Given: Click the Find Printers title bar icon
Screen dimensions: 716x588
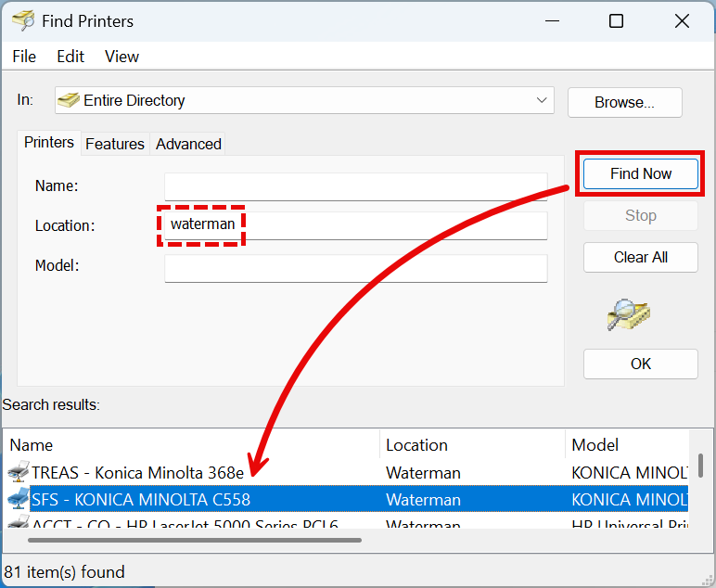Looking at the screenshot, I should 23,20.
